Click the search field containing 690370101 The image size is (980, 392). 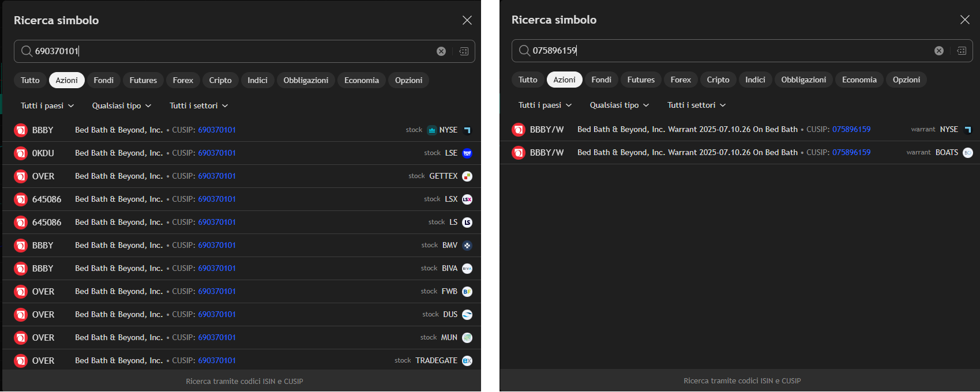[x=245, y=51]
